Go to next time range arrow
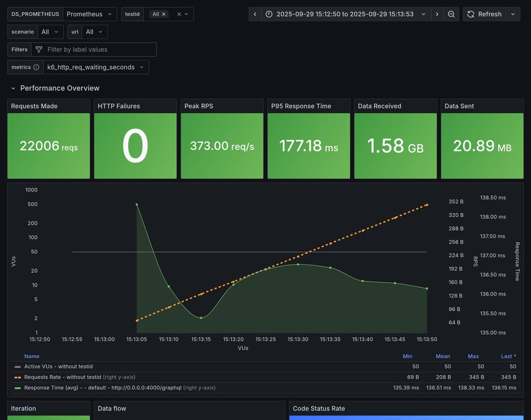 pos(437,14)
